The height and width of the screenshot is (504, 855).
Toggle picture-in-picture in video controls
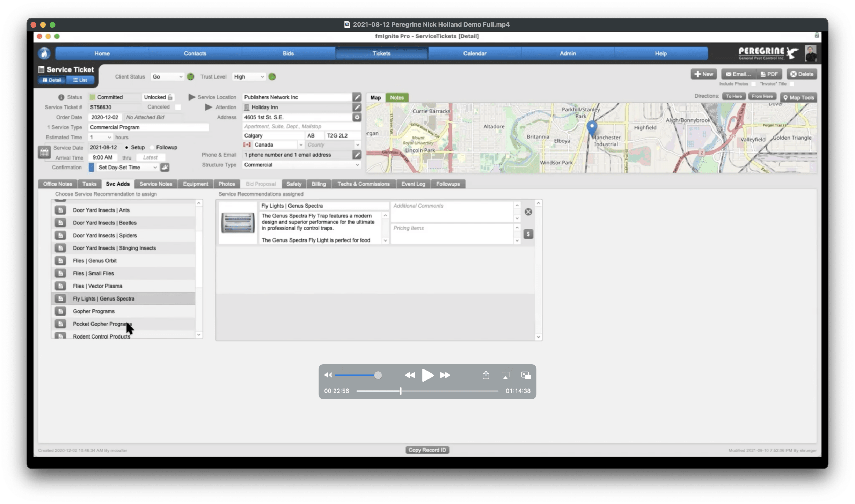point(526,375)
